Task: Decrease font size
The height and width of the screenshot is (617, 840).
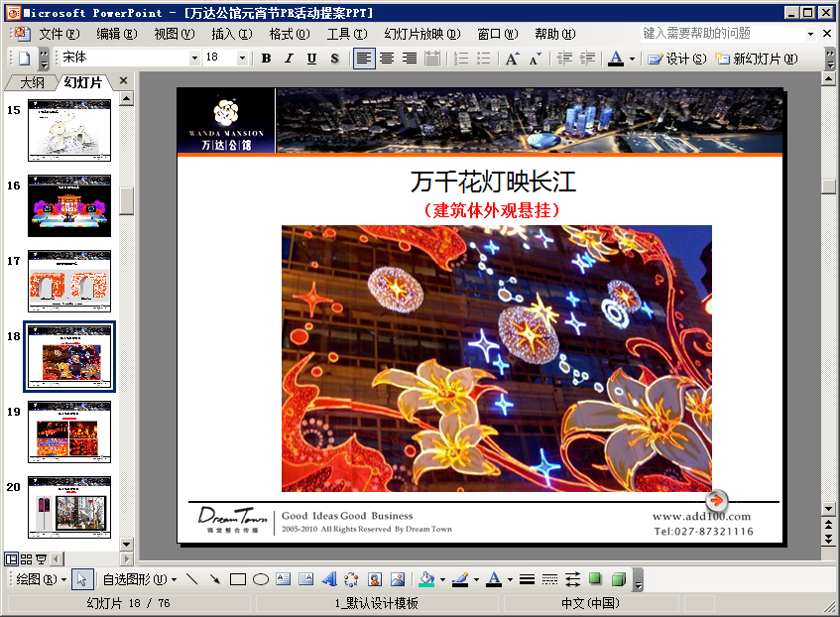Action: (x=536, y=59)
